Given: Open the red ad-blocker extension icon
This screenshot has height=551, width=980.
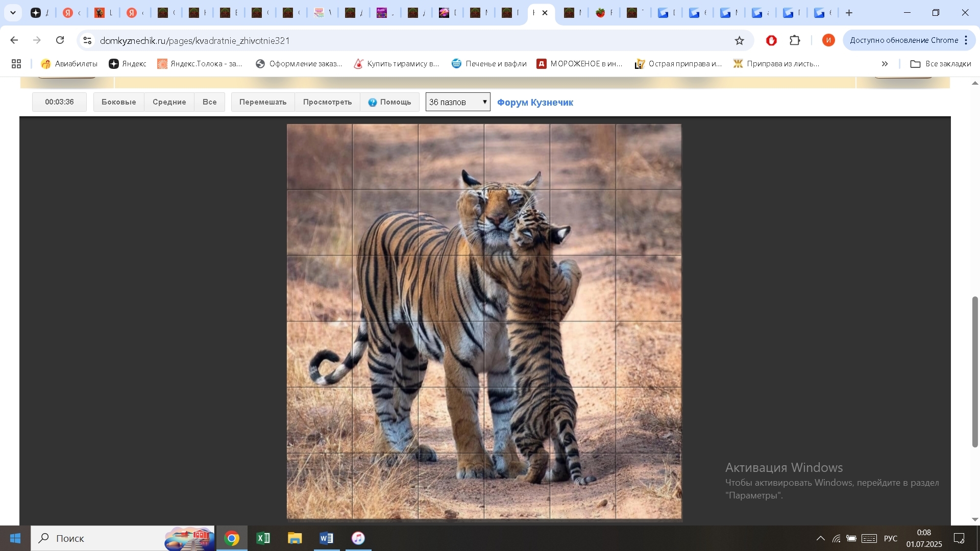Looking at the screenshot, I should pos(771,40).
